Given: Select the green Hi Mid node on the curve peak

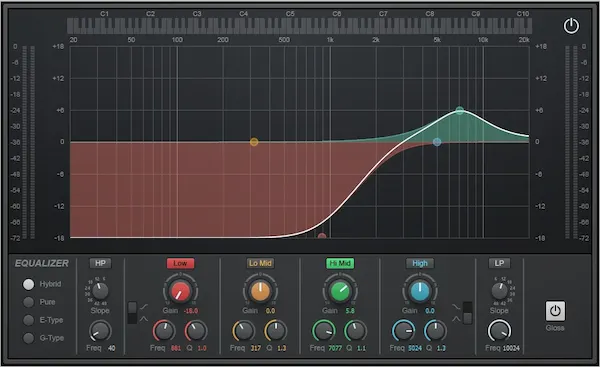Looking at the screenshot, I should [x=460, y=111].
